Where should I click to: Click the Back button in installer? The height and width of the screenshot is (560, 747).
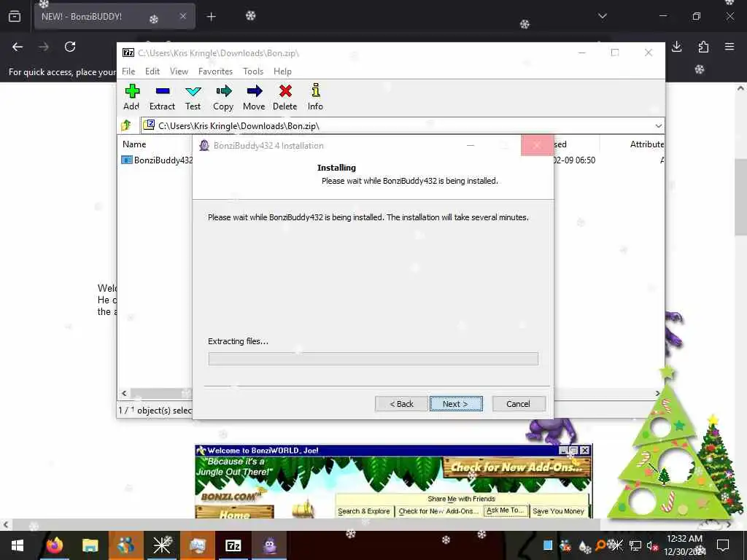(x=402, y=404)
